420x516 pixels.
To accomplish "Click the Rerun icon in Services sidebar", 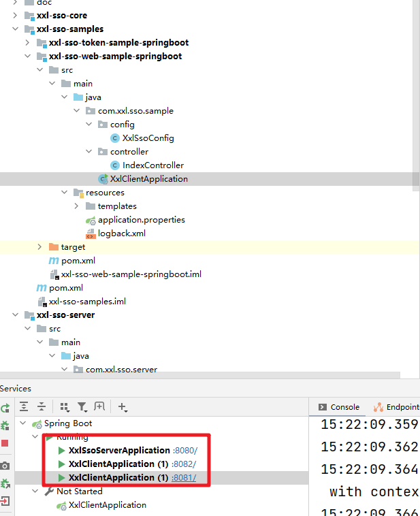I will (x=5, y=408).
